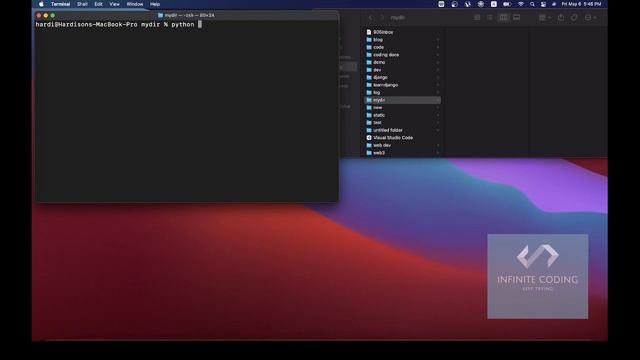
Task: Switch Finder to icon view
Action: point(477,18)
